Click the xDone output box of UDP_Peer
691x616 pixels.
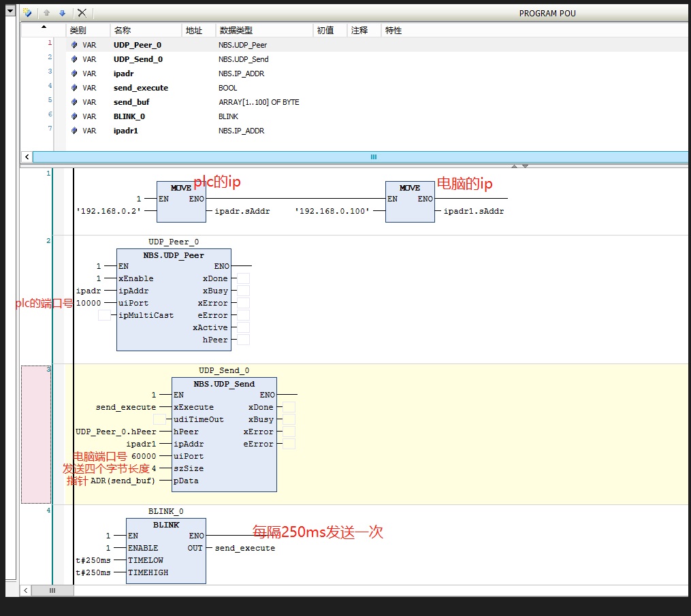(x=243, y=278)
